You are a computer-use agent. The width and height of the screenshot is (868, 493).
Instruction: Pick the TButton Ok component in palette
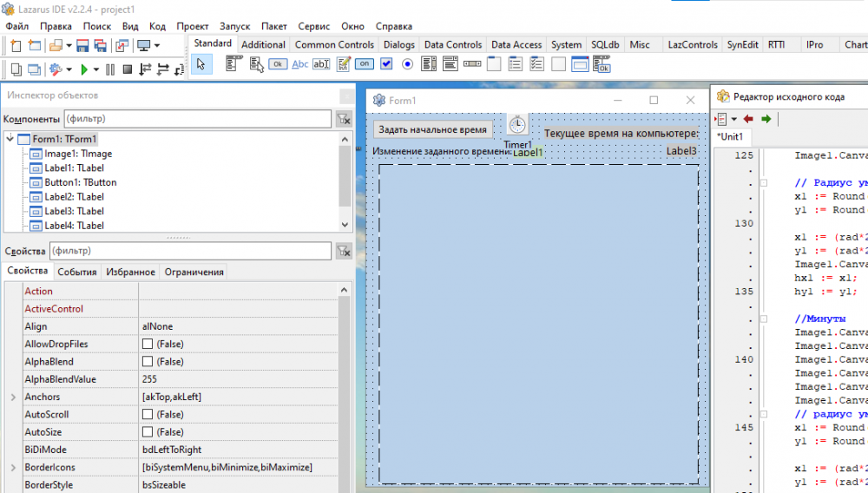point(278,63)
